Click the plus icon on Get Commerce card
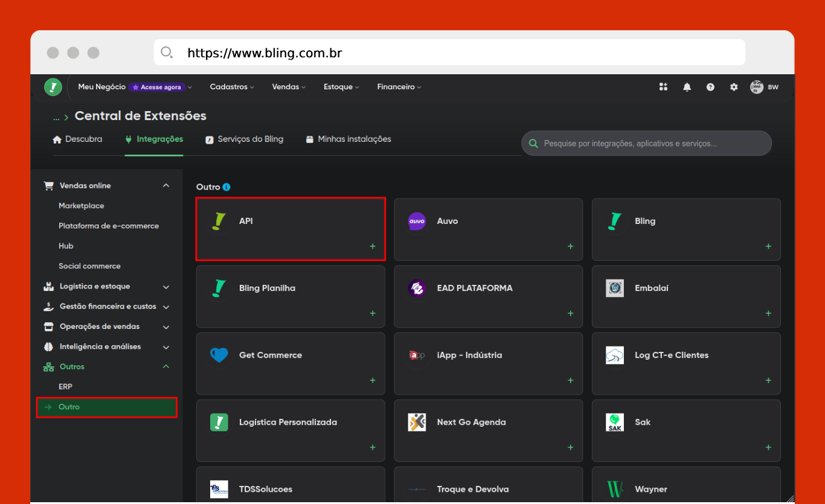825x504 pixels. (x=373, y=380)
